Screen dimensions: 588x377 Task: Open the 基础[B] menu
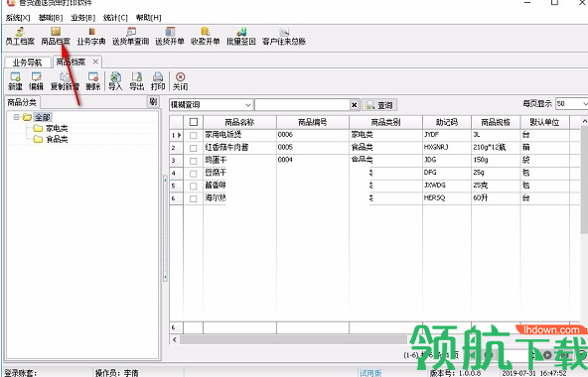tap(51, 18)
